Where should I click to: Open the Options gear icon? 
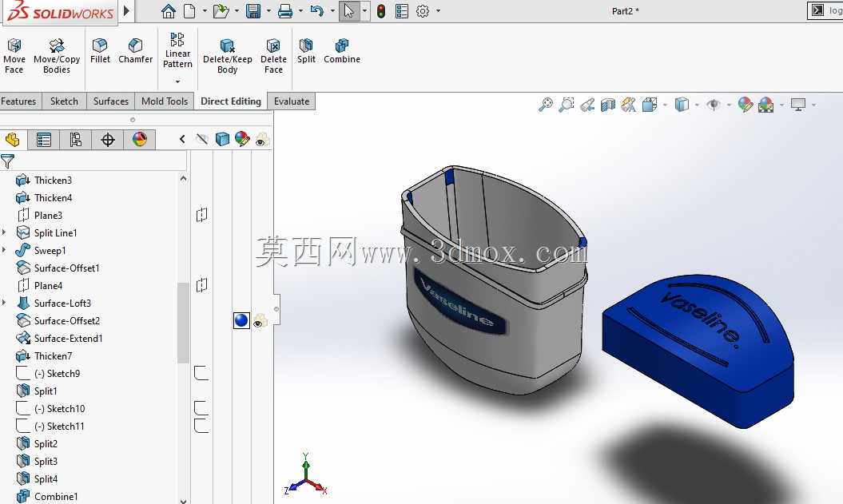[x=423, y=10]
